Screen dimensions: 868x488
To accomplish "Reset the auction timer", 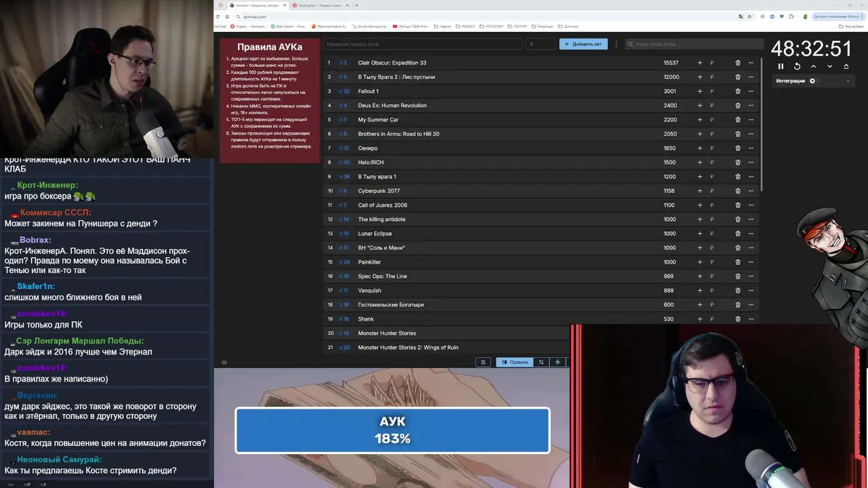I will click(797, 66).
